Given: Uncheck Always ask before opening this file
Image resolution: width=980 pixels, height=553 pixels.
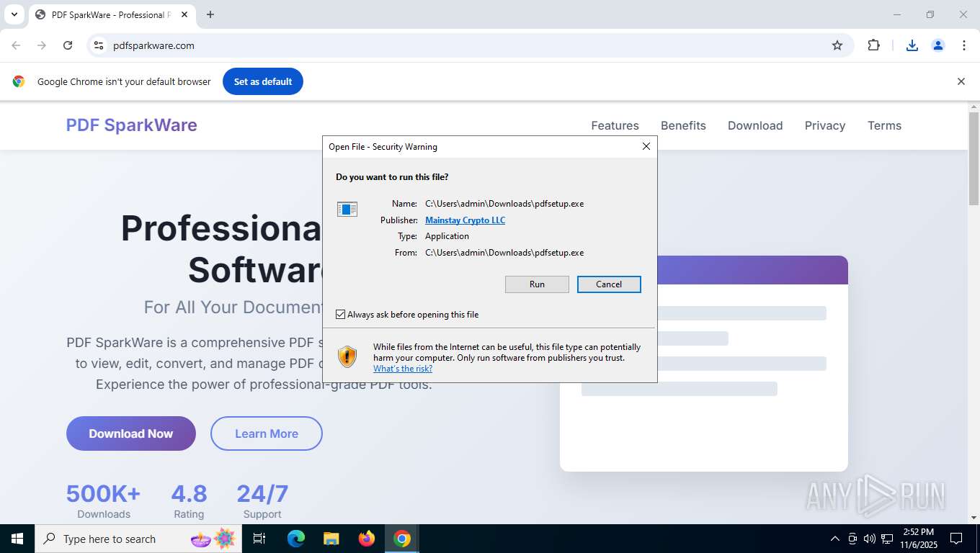Looking at the screenshot, I should point(341,315).
